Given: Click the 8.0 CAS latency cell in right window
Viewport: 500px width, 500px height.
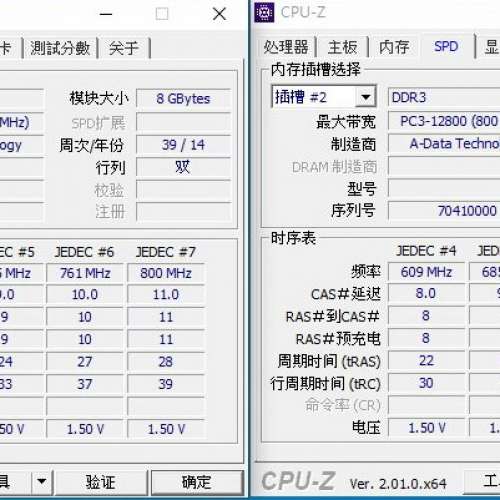Looking at the screenshot, I should click(x=426, y=294).
